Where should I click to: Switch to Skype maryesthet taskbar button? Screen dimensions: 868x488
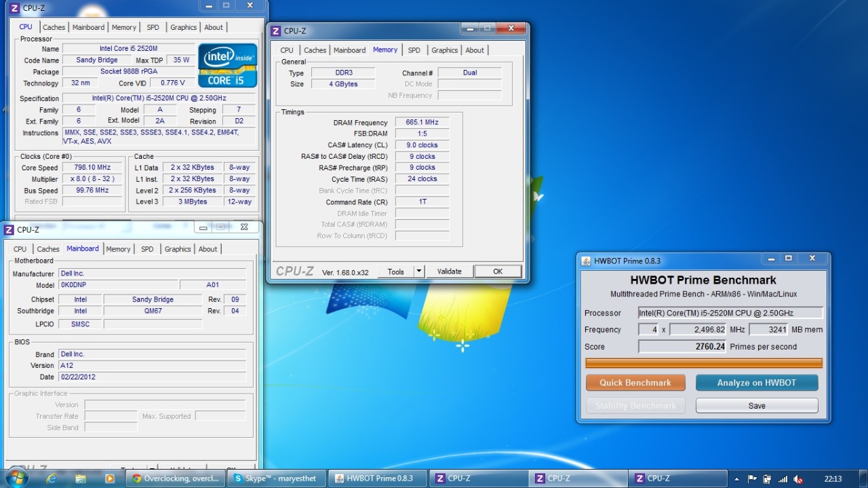pos(277,478)
